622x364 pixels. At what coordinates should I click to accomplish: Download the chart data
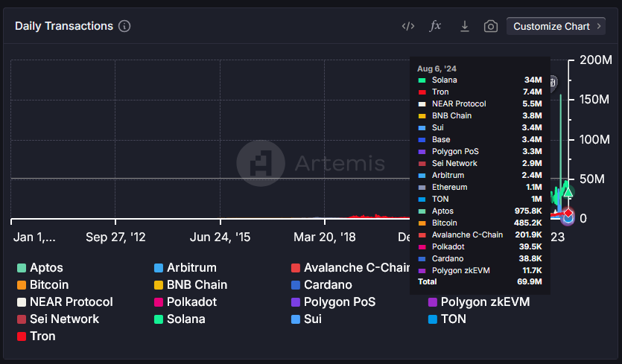click(x=465, y=27)
